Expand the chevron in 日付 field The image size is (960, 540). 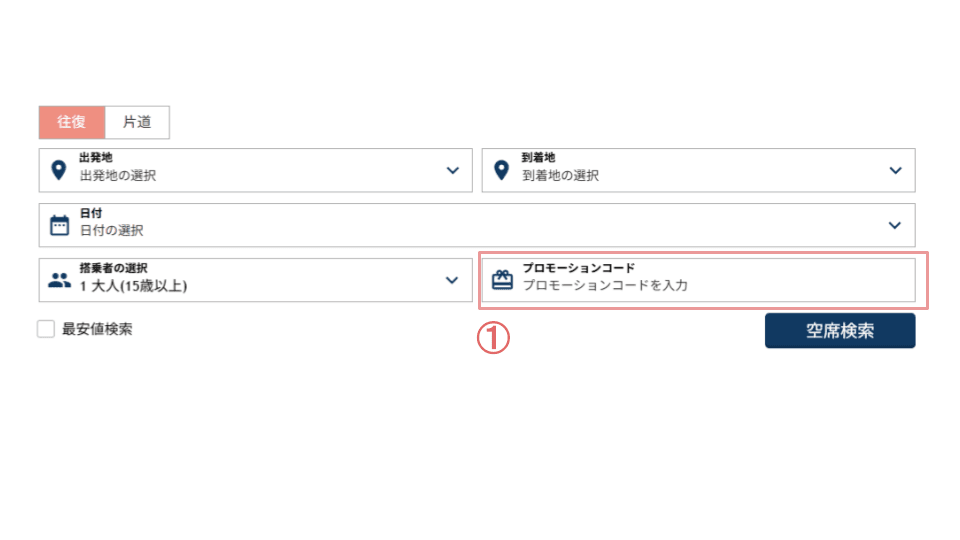point(894,225)
